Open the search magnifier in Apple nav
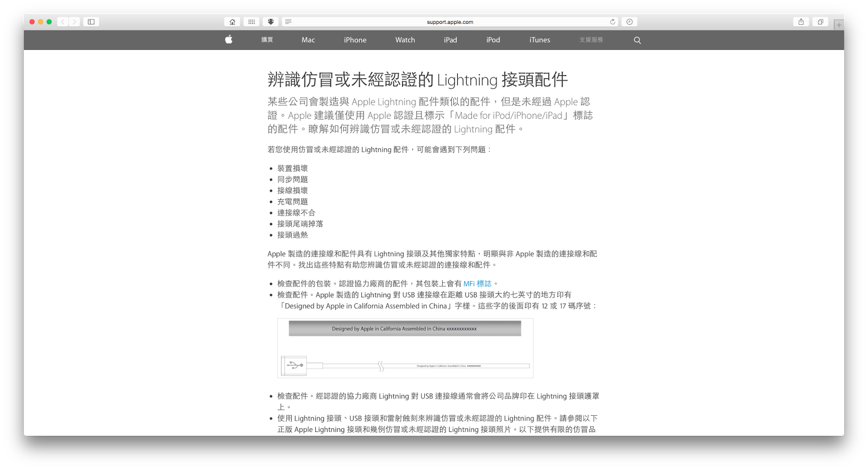 click(637, 40)
